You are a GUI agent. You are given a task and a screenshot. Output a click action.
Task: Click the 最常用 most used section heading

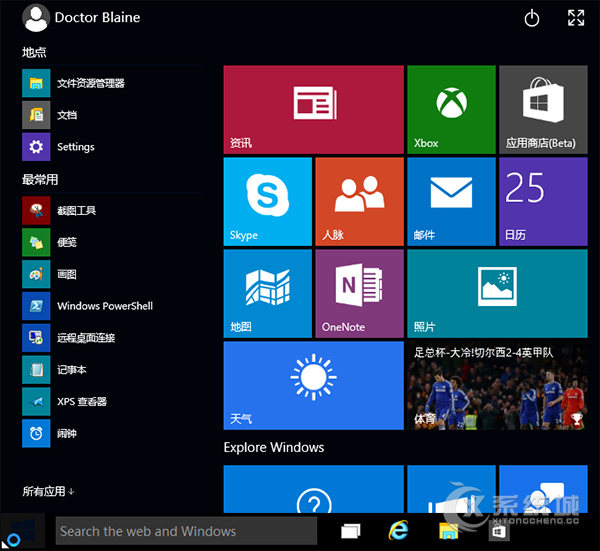[40, 179]
